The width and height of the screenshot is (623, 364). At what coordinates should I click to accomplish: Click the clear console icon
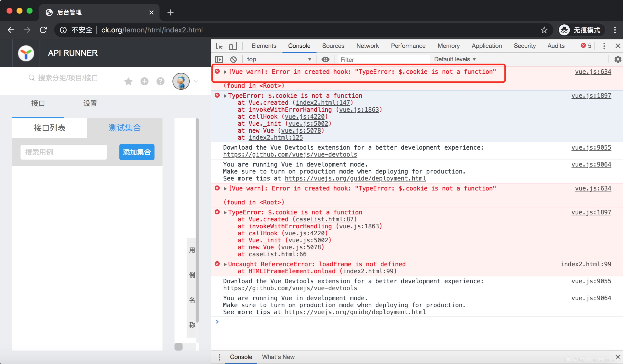pos(233,59)
